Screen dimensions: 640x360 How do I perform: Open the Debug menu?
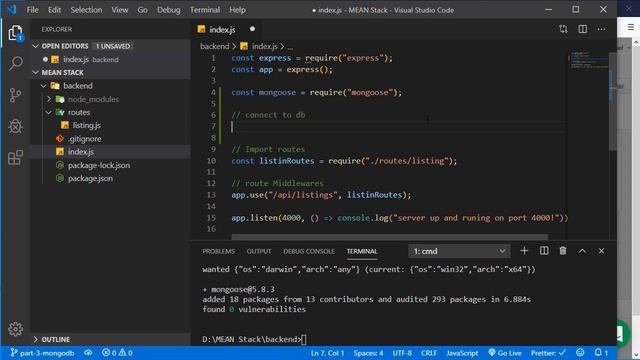tap(169, 10)
